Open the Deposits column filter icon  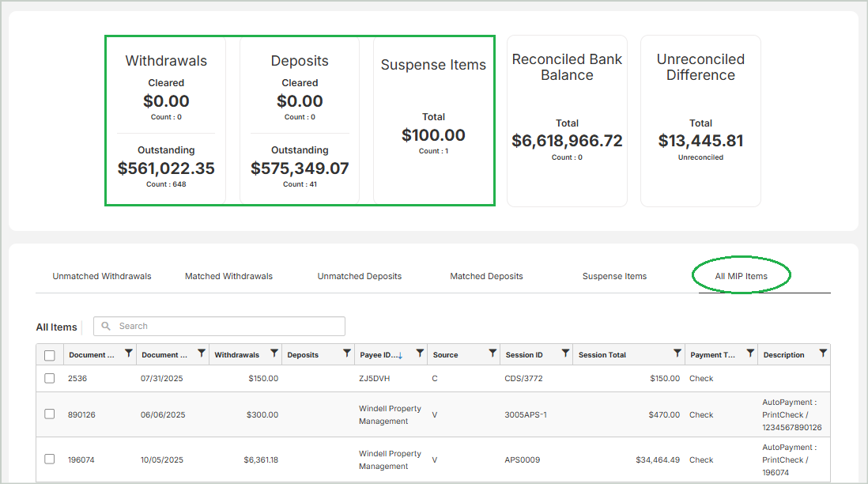(347, 354)
